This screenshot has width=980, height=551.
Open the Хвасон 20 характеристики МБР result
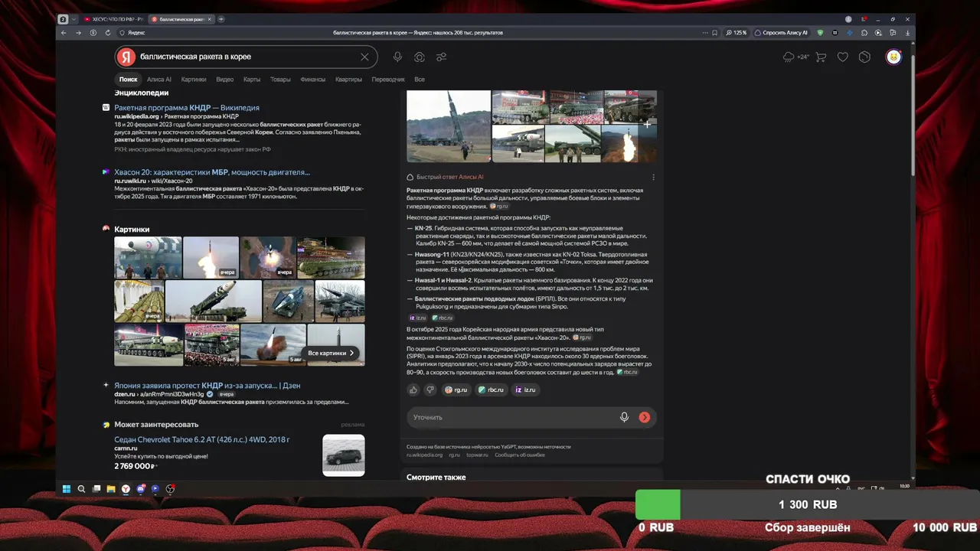tap(212, 172)
